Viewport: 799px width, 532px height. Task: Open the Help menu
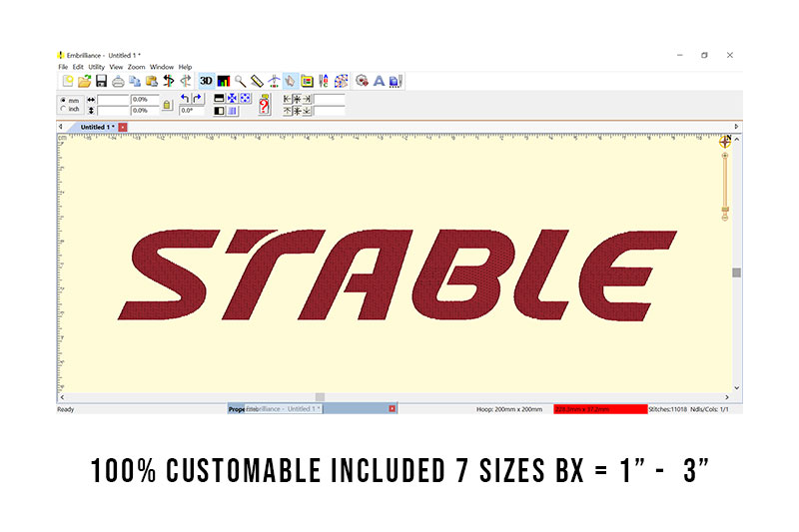pyautogui.click(x=185, y=67)
